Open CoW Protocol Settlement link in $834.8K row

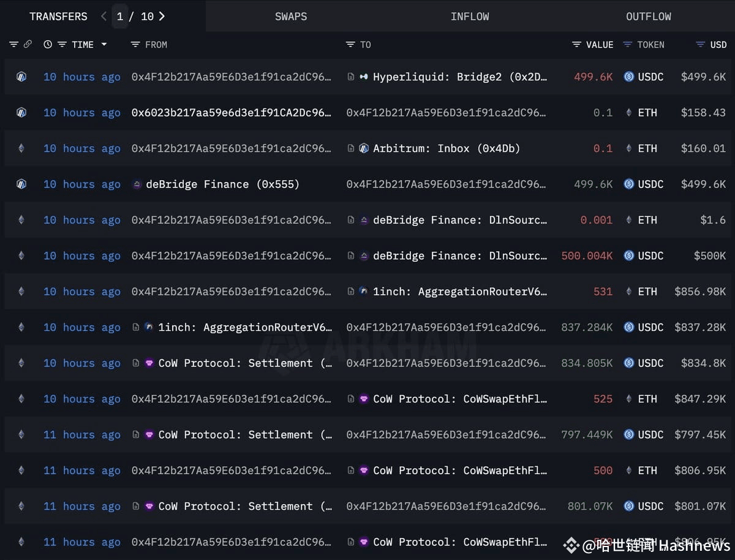click(x=245, y=363)
